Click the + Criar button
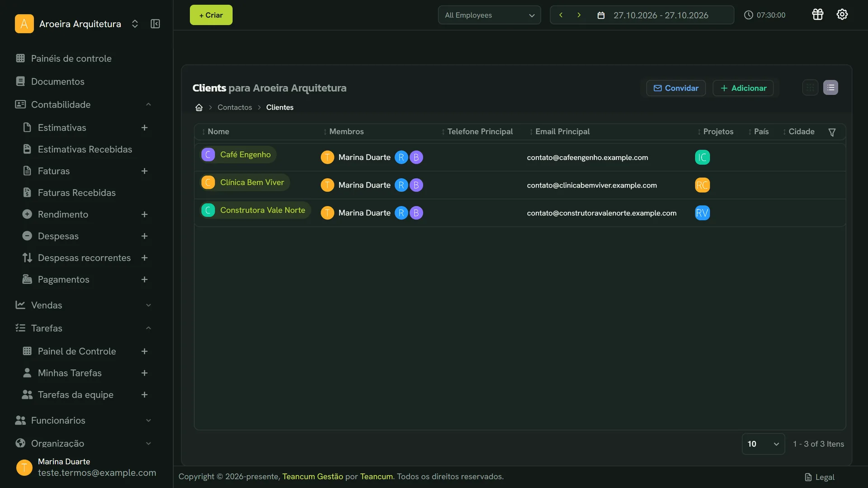 tap(211, 15)
